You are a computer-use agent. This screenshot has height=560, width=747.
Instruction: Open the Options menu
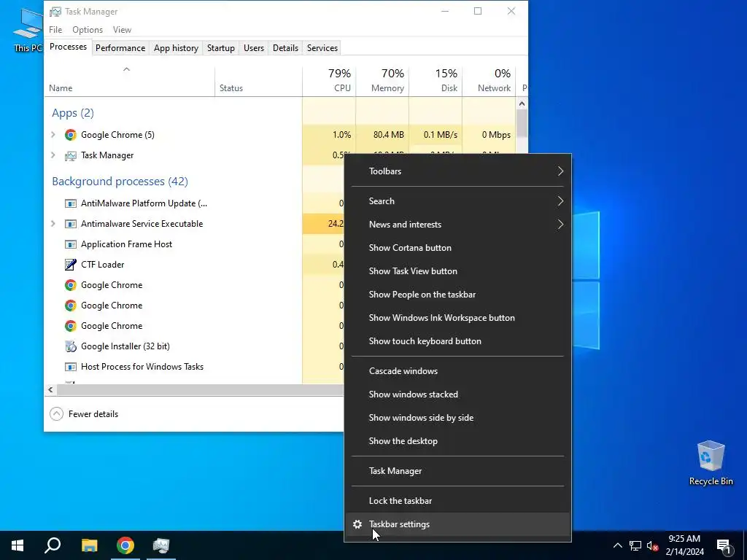[x=88, y=29]
